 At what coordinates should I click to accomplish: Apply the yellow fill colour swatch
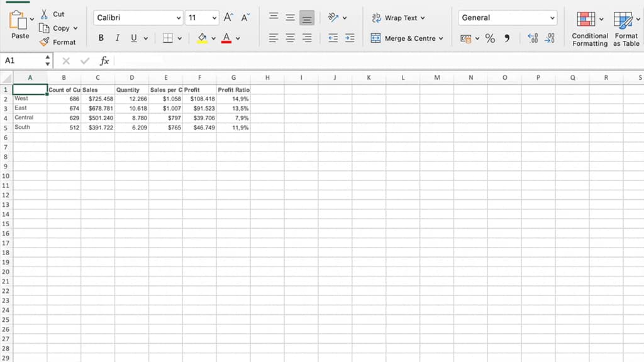(x=202, y=38)
